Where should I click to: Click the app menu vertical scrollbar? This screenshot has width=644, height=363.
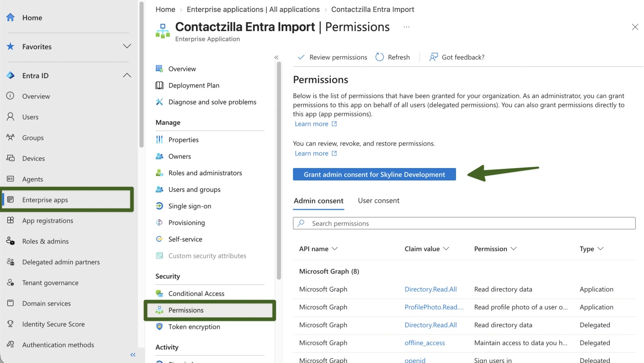click(279, 171)
